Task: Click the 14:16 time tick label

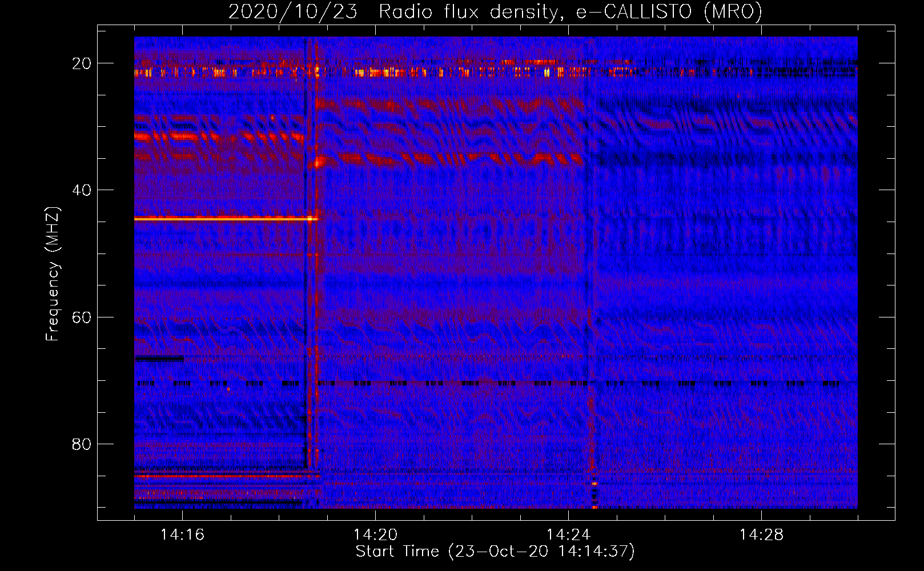Action: click(x=182, y=535)
